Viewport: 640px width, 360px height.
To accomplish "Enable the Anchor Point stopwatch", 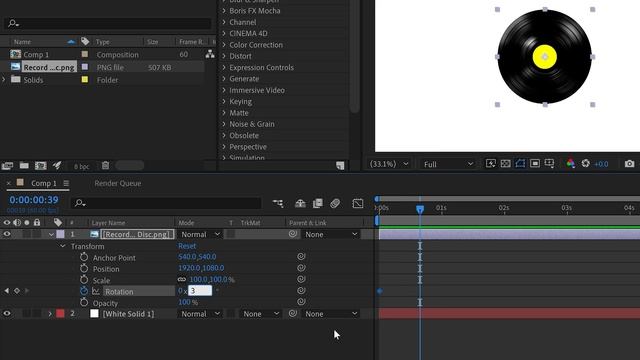I will point(84,257).
